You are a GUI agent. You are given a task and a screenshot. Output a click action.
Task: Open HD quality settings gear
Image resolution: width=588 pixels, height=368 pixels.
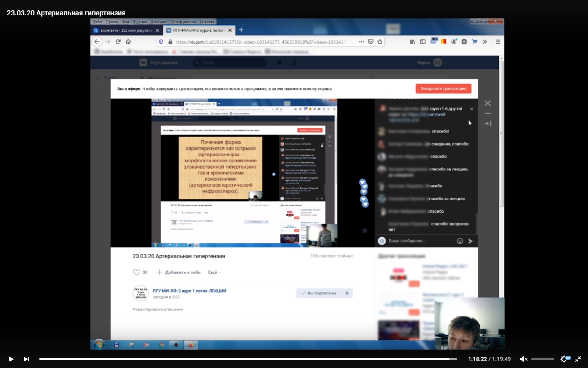coord(565,359)
